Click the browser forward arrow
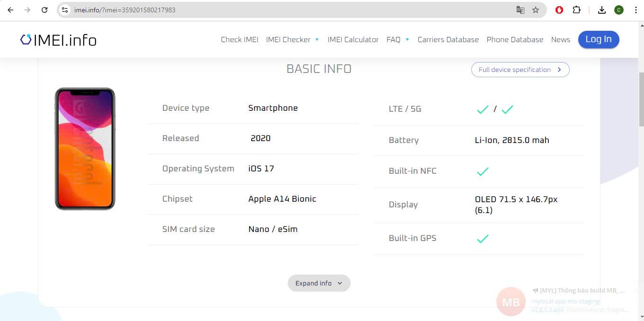644x321 pixels. pyautogui.click(x=27, y=10)
